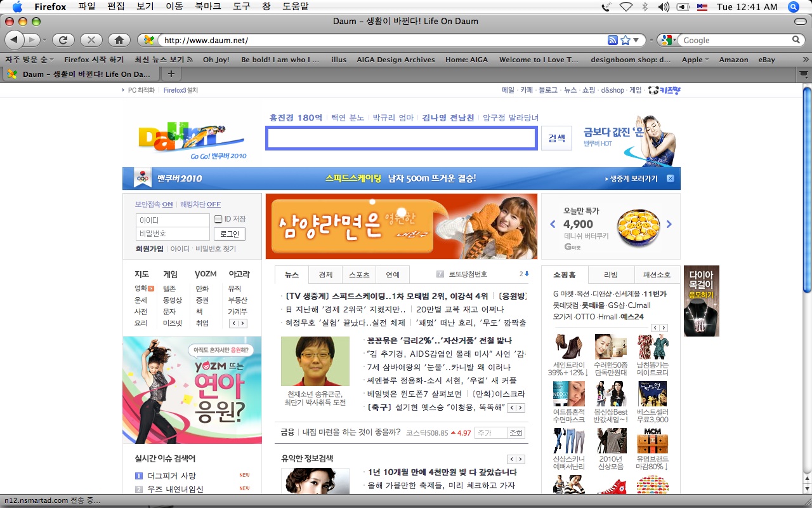
Task: Click the lotto number 7 icon
Action: point(440,274)
